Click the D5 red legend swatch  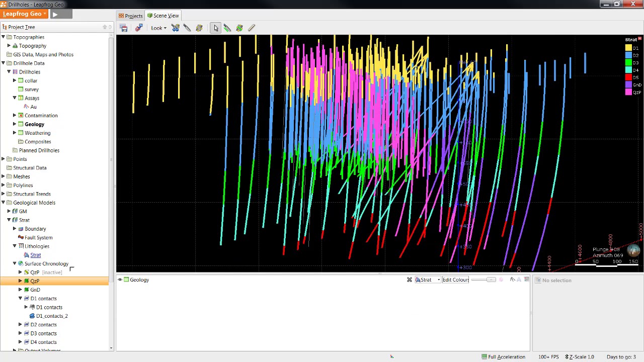pyautogui.click(x=628, y=77)
